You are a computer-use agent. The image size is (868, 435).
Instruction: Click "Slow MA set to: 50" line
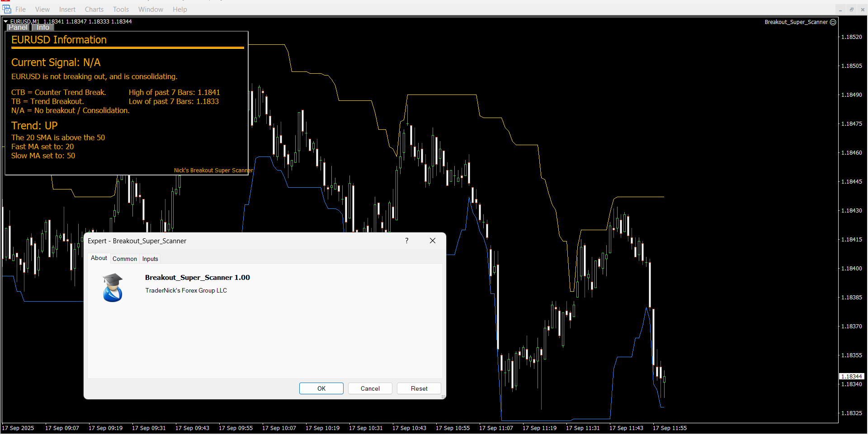(x=43, y=156)
